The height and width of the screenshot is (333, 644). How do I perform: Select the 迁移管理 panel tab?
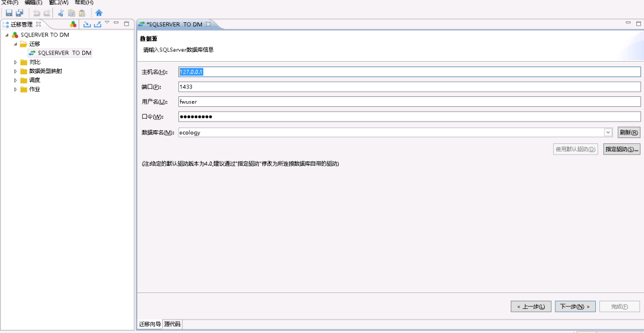[x=21, y=24]
